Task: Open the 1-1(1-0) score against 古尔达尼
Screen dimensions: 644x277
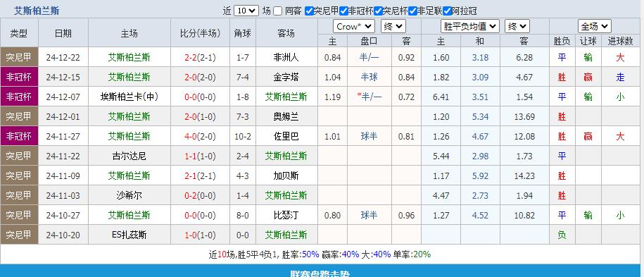Action: tap(201, 156)
